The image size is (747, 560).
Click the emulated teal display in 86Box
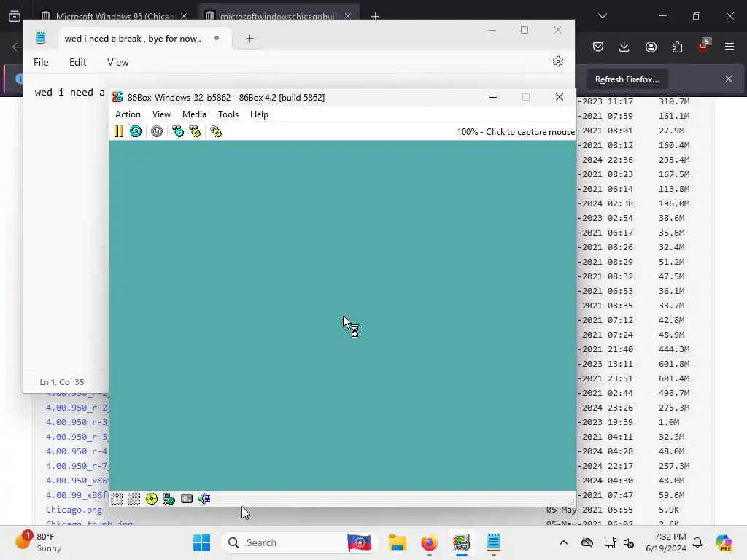click(343, 315)
